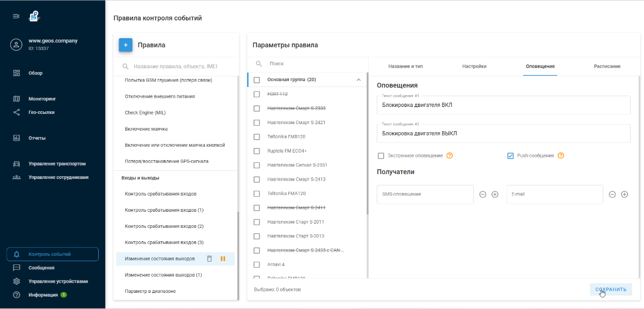
Task: Enable the Экстренное оповещение checkbox
Action: [381, 156]
